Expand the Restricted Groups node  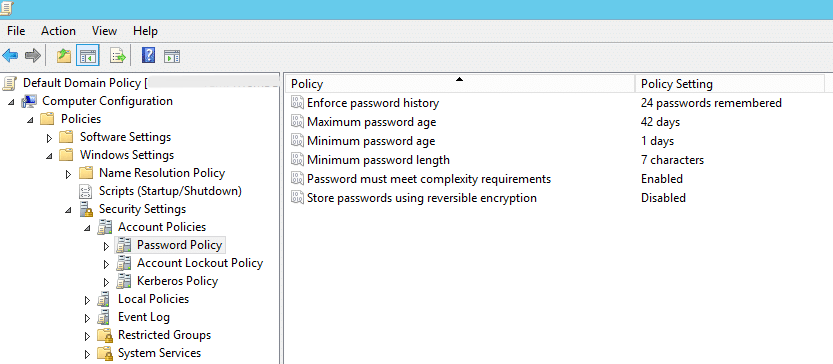tap(88, 336)
